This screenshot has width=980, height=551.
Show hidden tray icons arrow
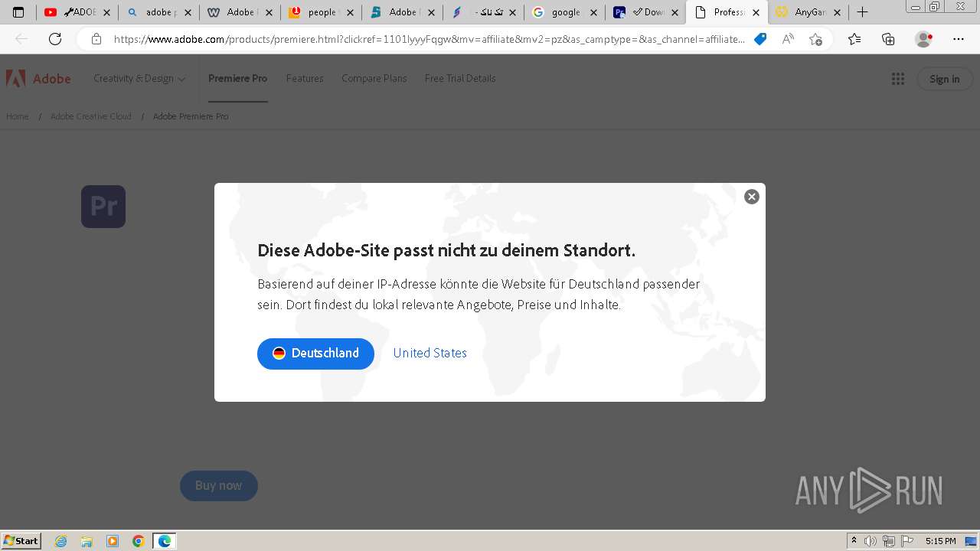(854, 541)
